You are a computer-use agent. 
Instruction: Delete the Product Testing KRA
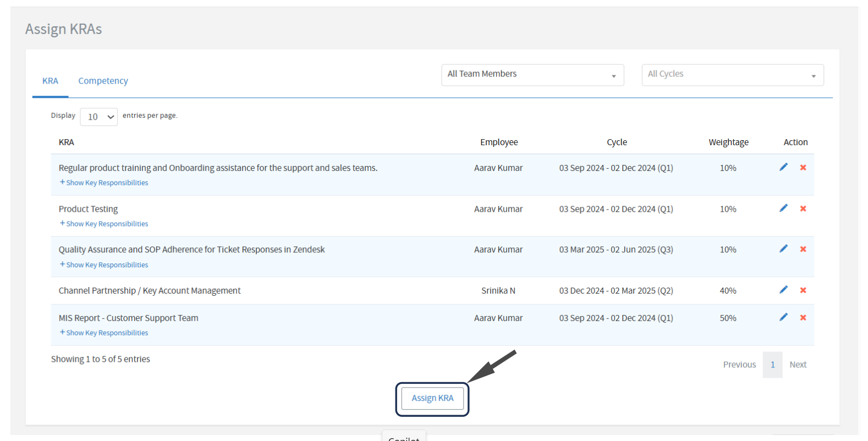coord(803,209)
